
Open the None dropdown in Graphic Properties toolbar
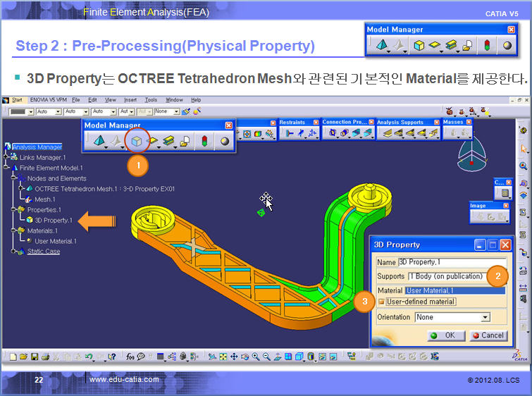click(x=176, y=111)
